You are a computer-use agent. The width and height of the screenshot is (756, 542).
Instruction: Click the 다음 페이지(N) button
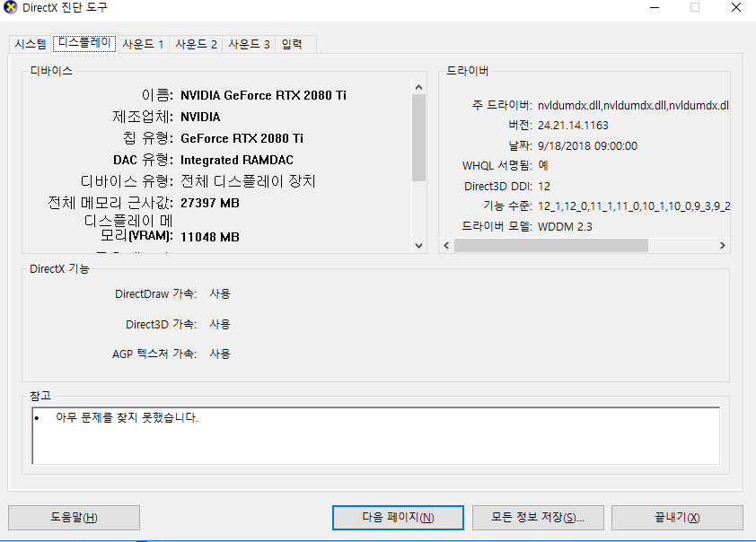[398, 518]
